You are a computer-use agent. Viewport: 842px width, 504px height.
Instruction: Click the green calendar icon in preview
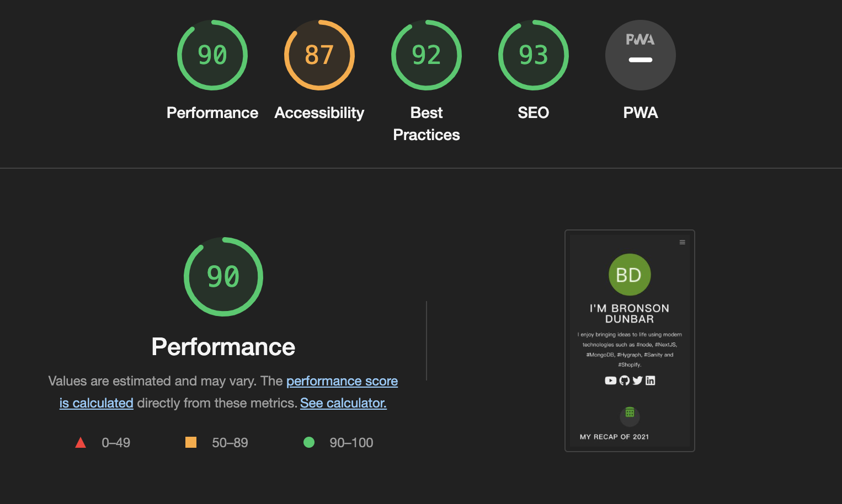[630, 413]
